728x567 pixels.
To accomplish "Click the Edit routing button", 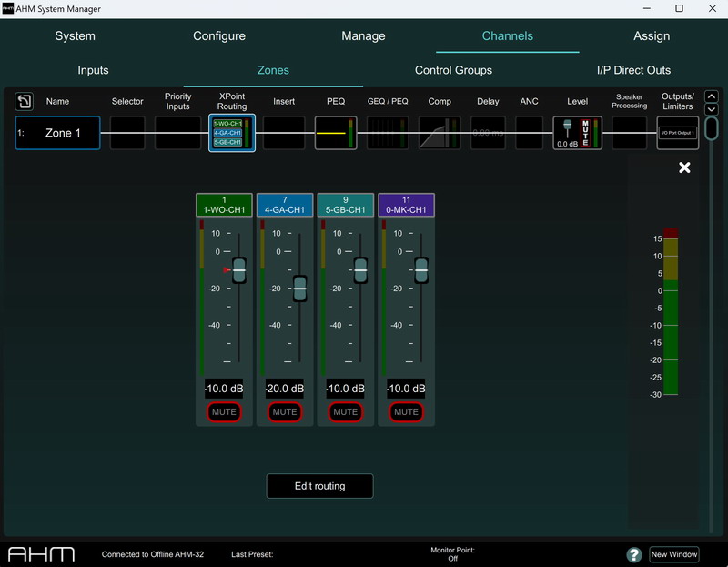I will [319, 486].
